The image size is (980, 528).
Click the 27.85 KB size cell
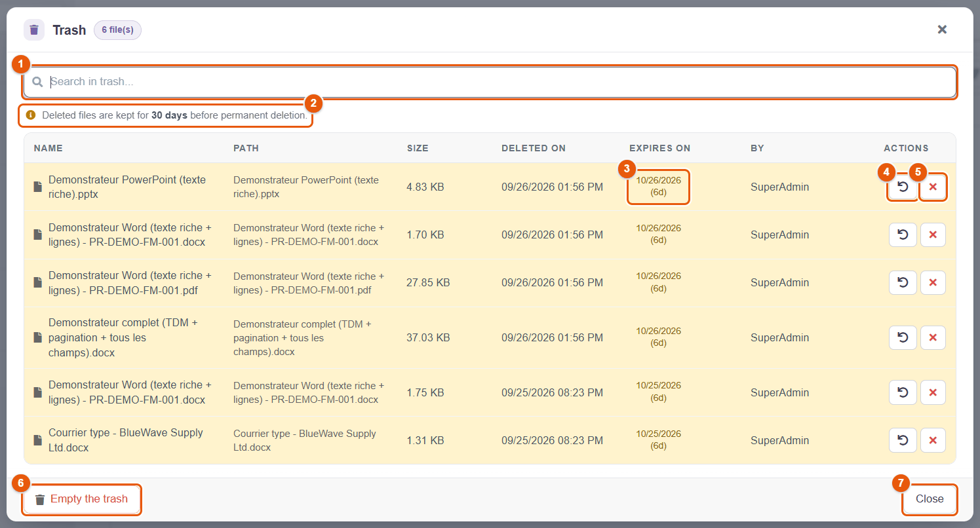pos(428,282)
